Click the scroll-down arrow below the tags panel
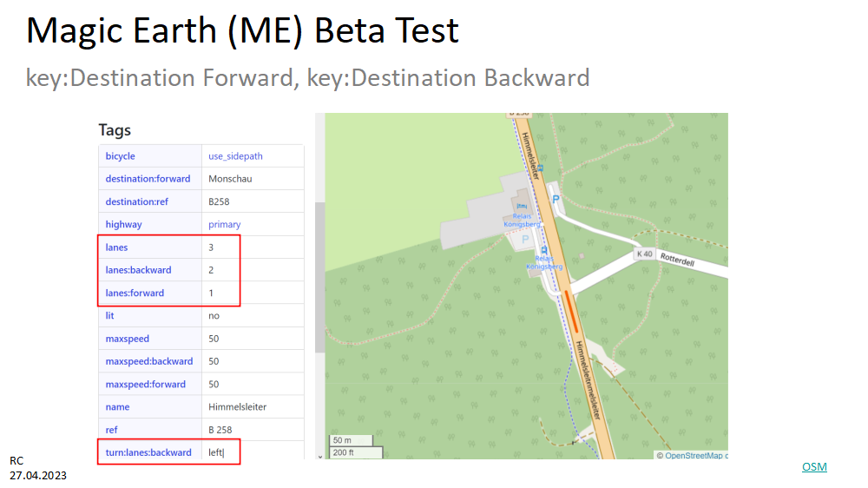Image resolution: width=868 pixels, height=488 pixels. point(319,455)
